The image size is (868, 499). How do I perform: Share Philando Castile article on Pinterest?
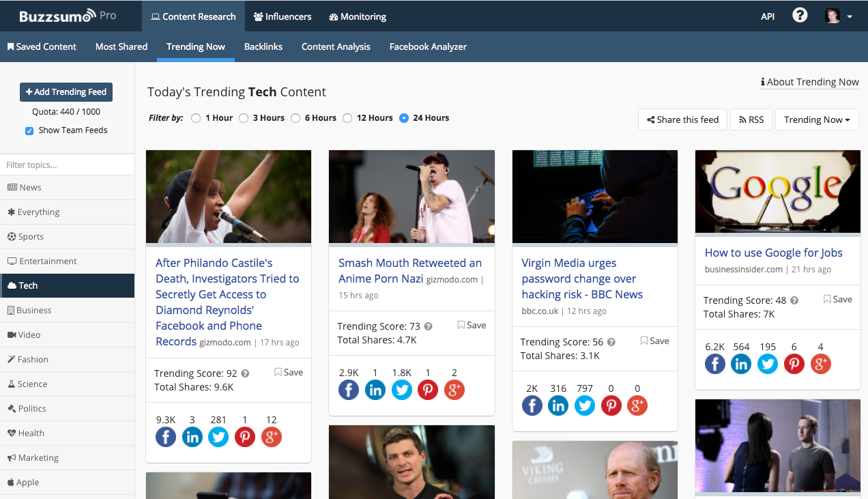tap(245, 437)
